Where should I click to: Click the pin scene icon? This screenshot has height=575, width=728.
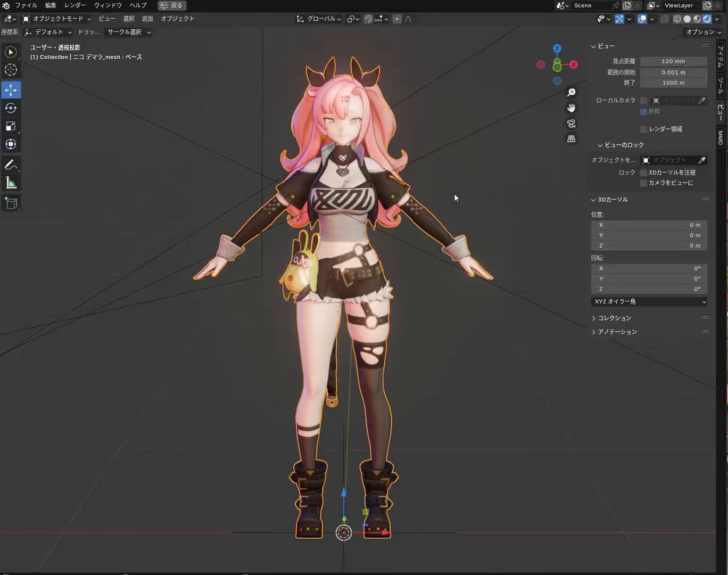[x=616, y=5]
